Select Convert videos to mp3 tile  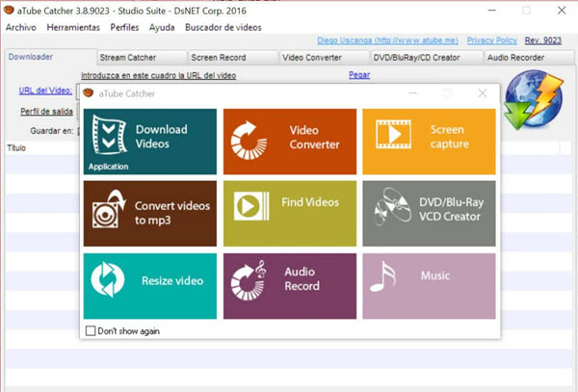[x=149, y=213]
